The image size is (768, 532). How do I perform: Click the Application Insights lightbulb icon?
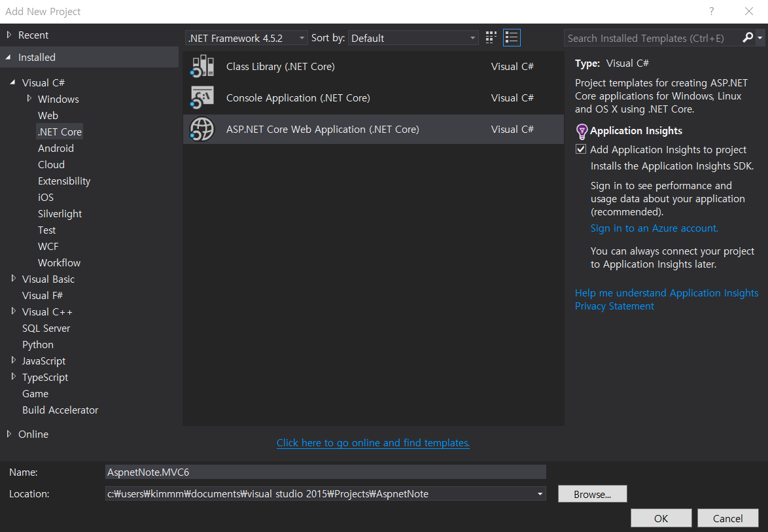(x=582, y=132)
